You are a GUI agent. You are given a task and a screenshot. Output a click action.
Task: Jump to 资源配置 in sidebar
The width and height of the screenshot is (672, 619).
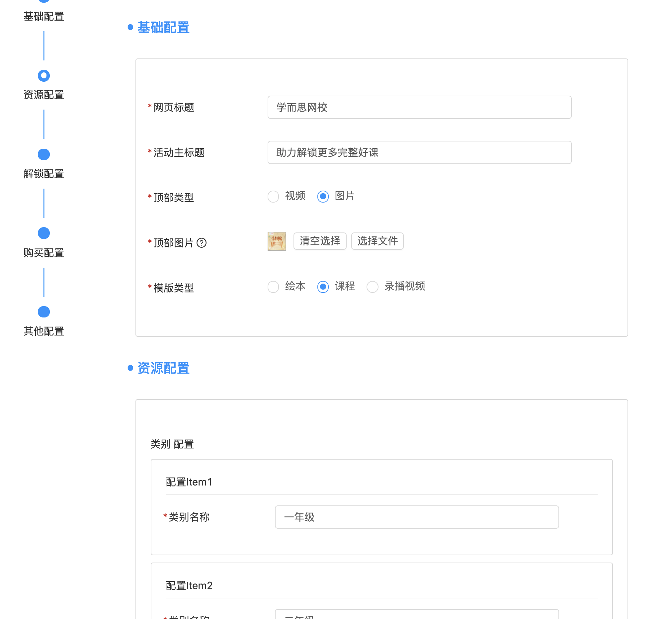click(x=43, y=95)
